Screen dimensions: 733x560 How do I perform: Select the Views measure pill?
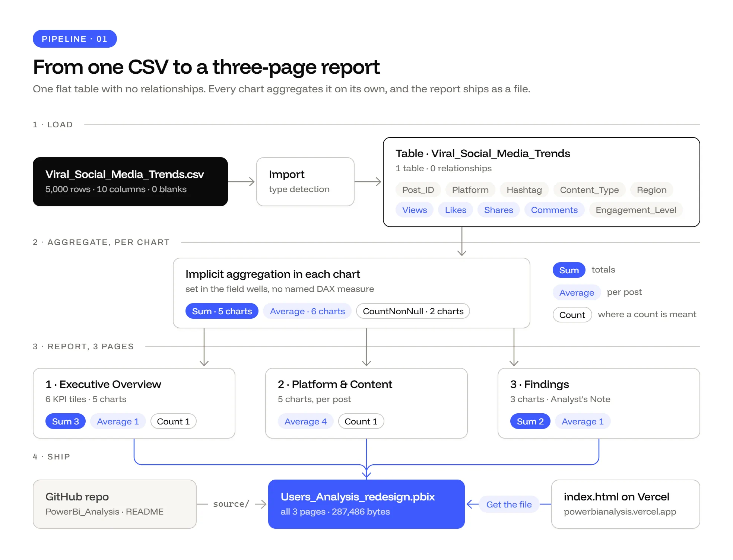point(415,210)
